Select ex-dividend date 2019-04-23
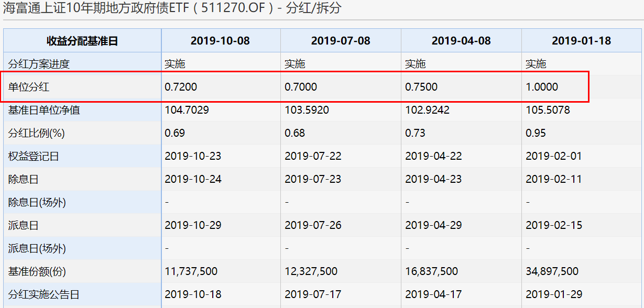The width and height of the screenshot is (644, 308). coord(433,179)
